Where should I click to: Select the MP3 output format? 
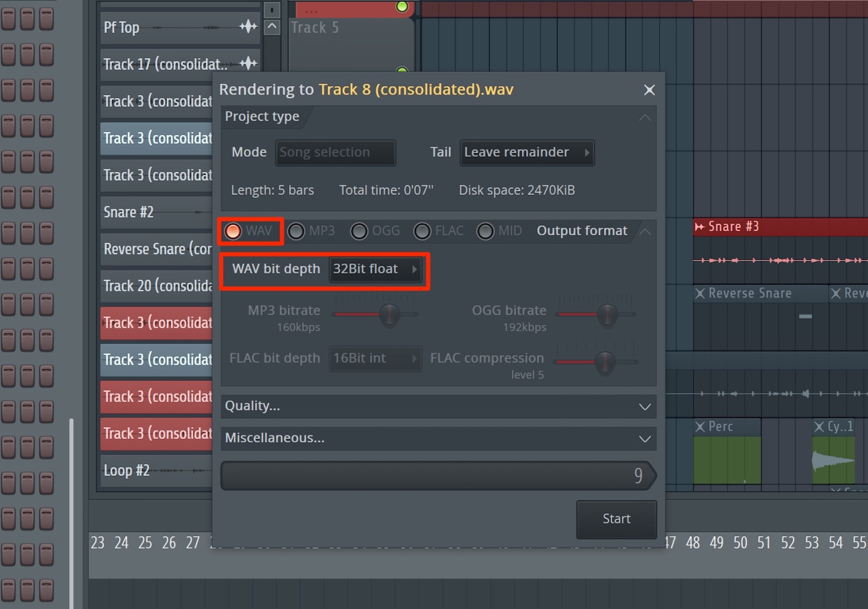(296, 231)
